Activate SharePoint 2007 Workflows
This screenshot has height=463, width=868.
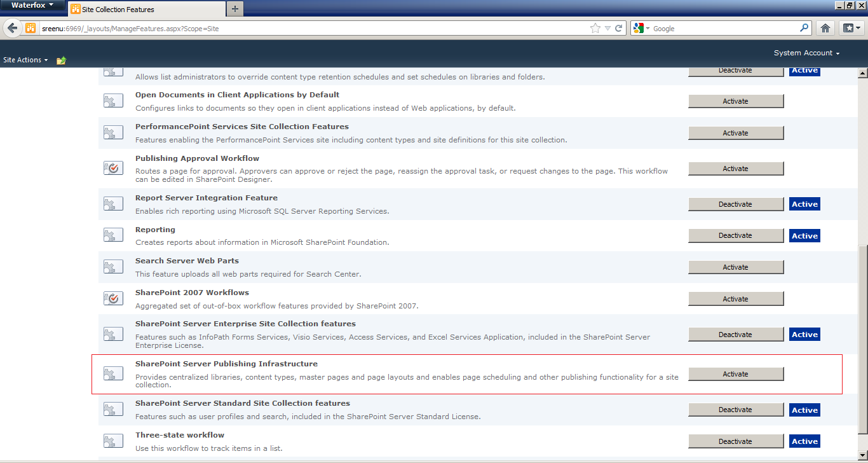[x=736, y=299]
